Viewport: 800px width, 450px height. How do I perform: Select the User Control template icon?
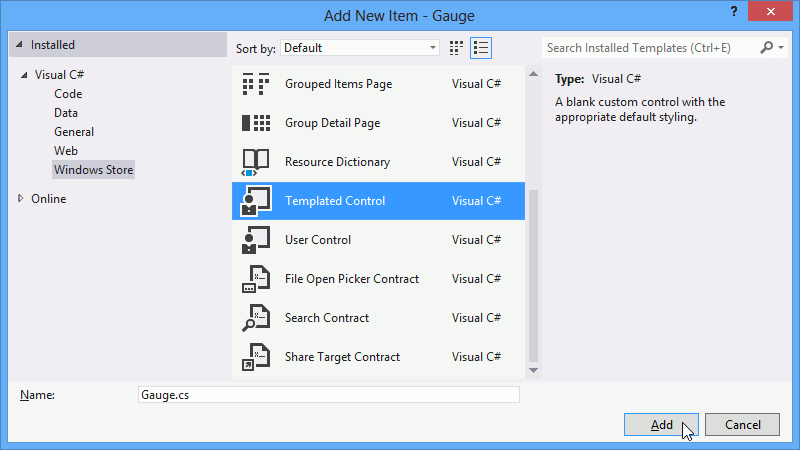255,240
